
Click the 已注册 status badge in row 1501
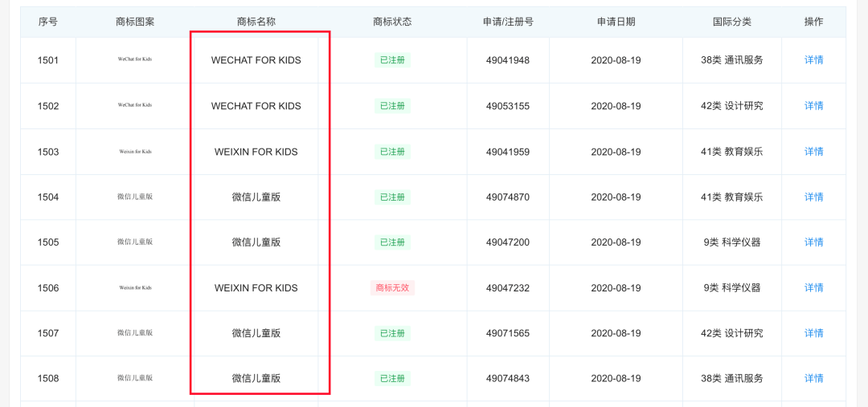[x=392, y=60]
